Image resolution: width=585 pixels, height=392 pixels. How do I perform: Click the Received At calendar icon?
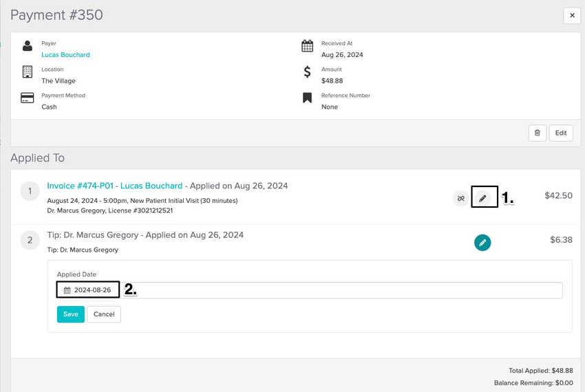[x=308, y=46]
